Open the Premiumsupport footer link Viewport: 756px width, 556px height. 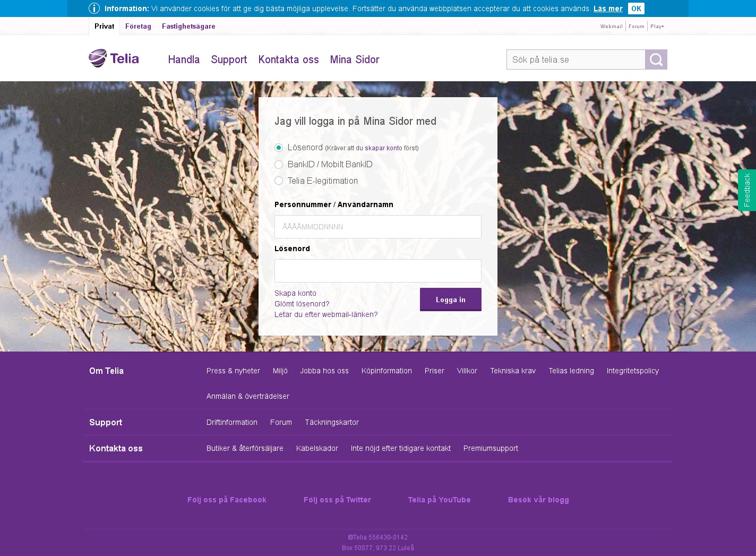491,448
